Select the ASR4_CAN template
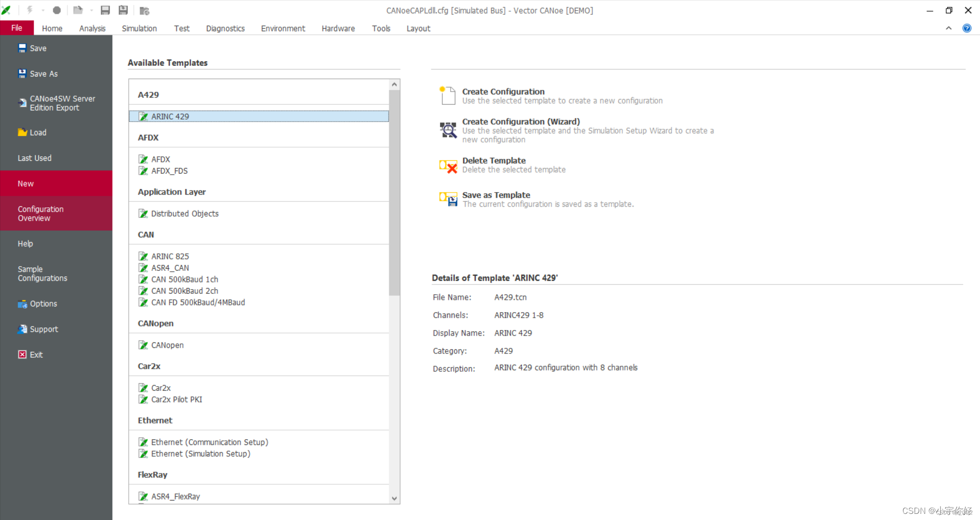The height and width of the screenshot is (520, 980). click(x=259, y=268)
